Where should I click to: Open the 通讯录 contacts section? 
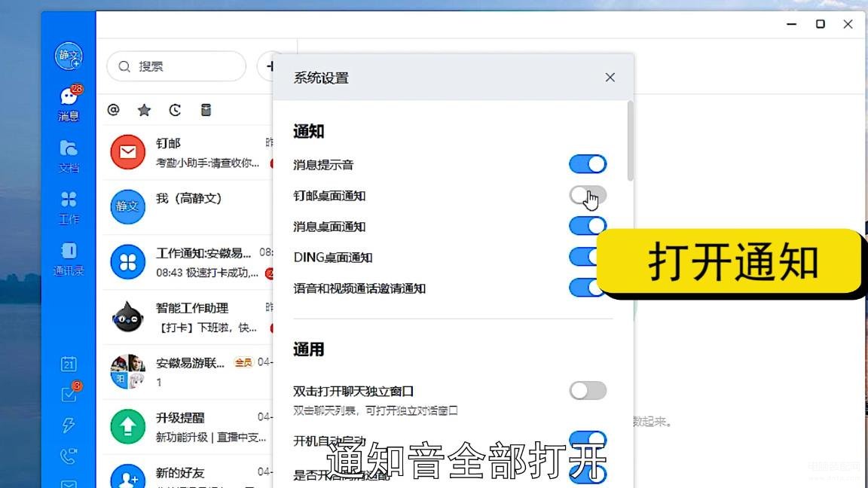69,259
